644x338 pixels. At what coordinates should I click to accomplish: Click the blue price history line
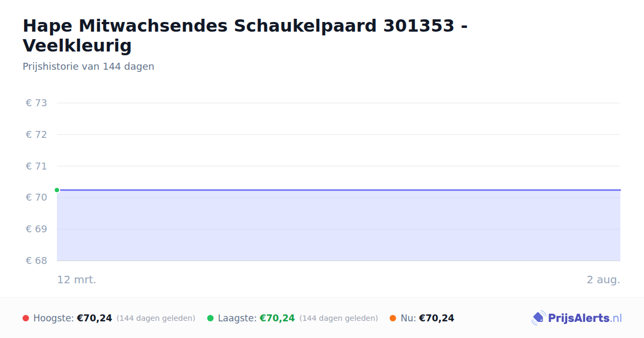pos(339,190)
